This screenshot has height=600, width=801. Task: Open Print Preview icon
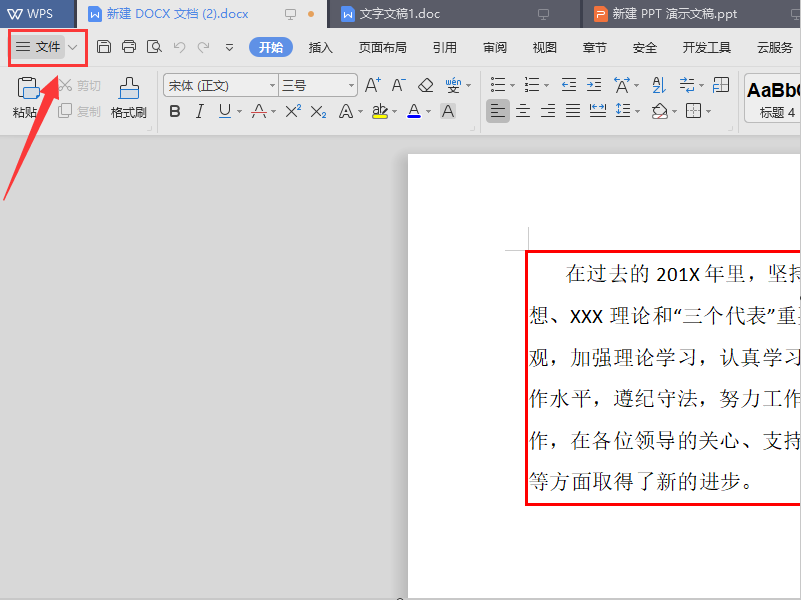tap(154, 47)
